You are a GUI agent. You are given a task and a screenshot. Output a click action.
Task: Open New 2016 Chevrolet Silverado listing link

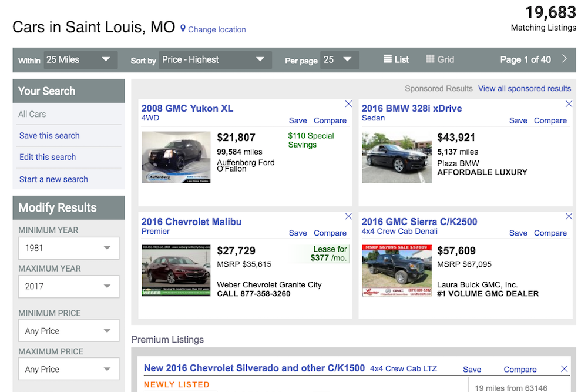(x=254, y=368)
